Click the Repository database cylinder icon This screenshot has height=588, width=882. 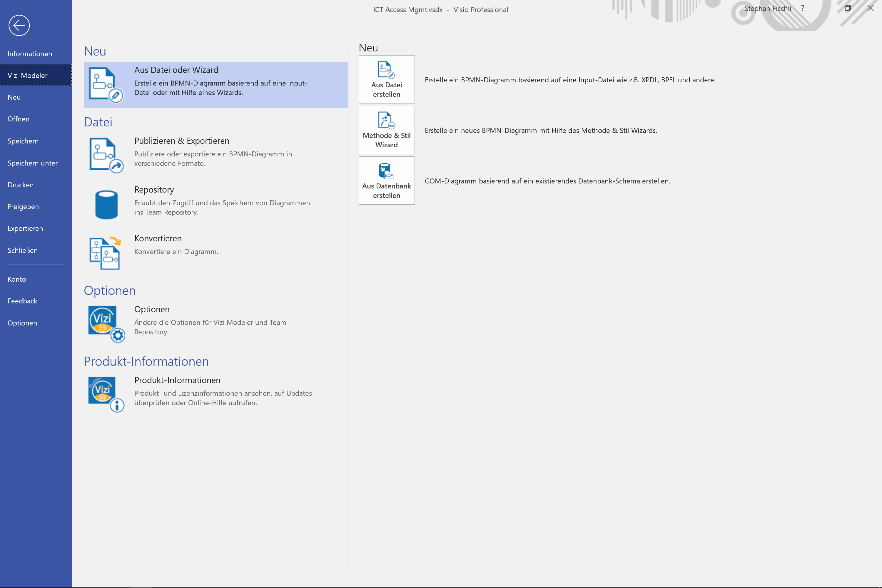106,204
